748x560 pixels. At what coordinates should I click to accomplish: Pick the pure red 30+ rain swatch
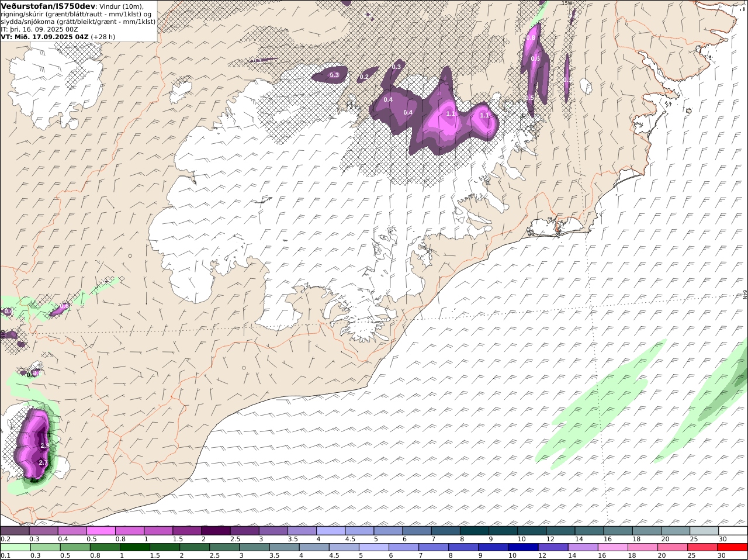[732, 547]
